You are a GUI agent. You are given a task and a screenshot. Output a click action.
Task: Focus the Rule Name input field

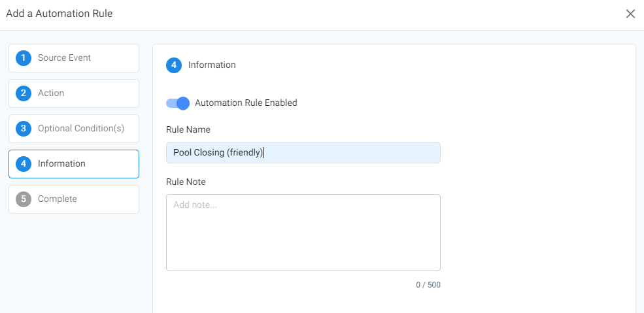pyautogui.click(x=303, y=153)
